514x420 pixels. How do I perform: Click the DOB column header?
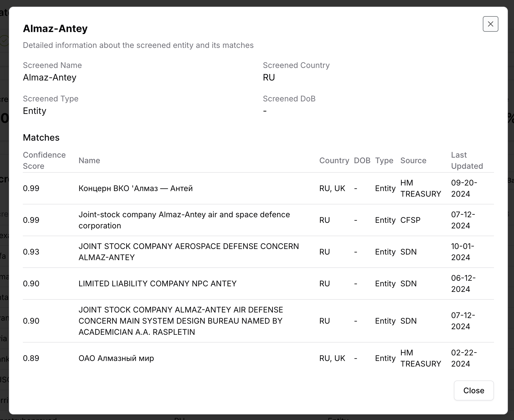362,160
